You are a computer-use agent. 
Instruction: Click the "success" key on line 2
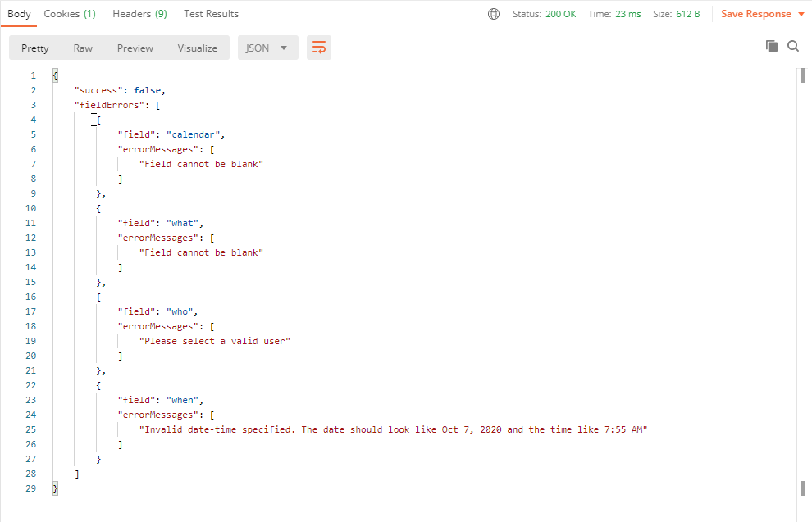[99, 90]
